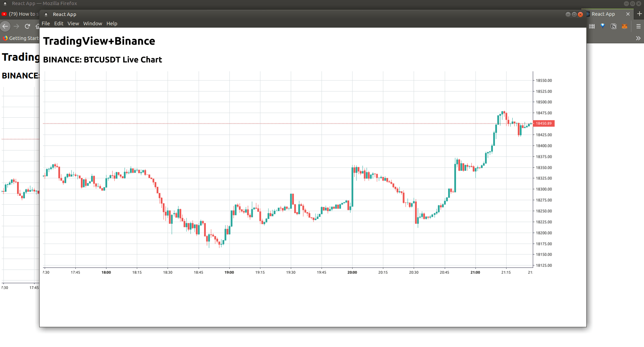Expand the Window menu
The width and height of the screenshot is (644, 347).
point(92,24)
